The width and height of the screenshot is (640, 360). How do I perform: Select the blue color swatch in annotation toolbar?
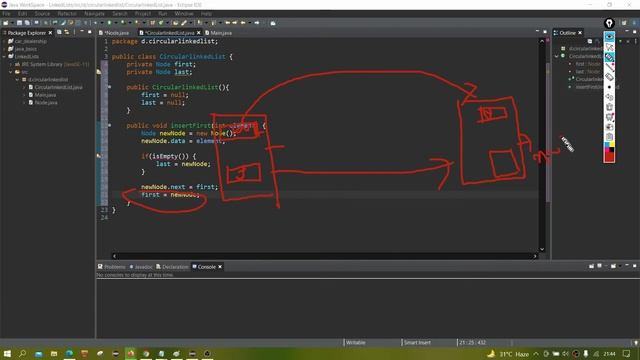point(607,144)
